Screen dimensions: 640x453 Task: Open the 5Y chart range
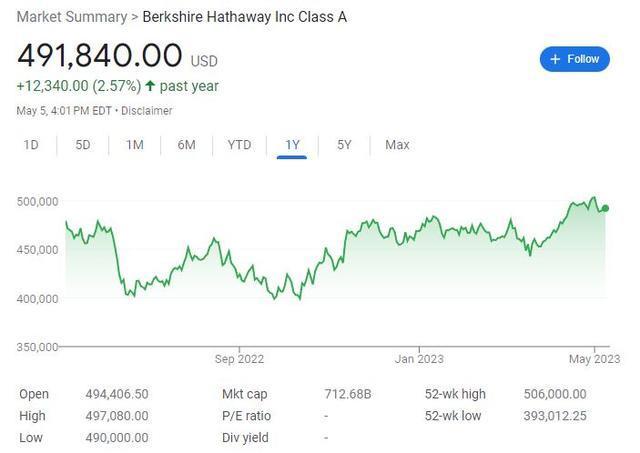[x=344, y=145]
